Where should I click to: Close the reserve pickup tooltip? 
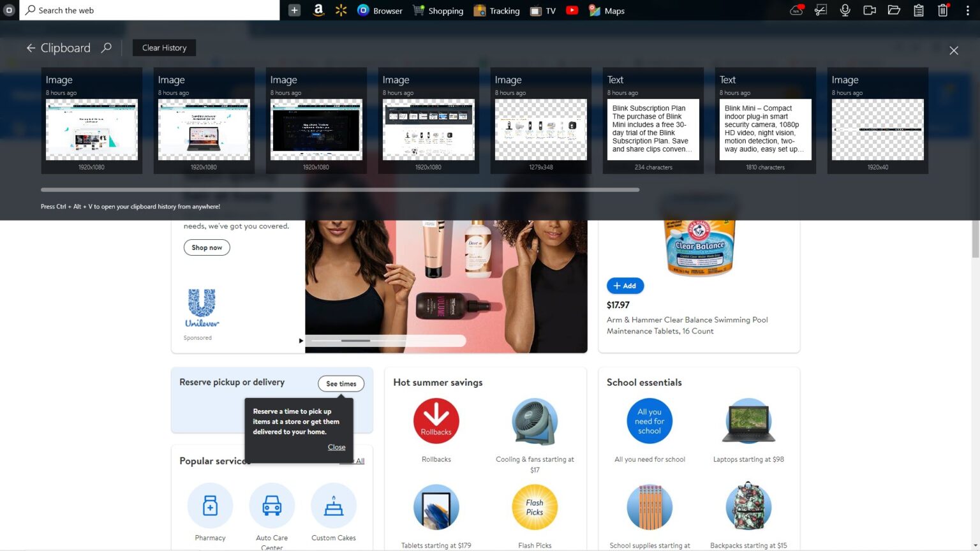336,447
